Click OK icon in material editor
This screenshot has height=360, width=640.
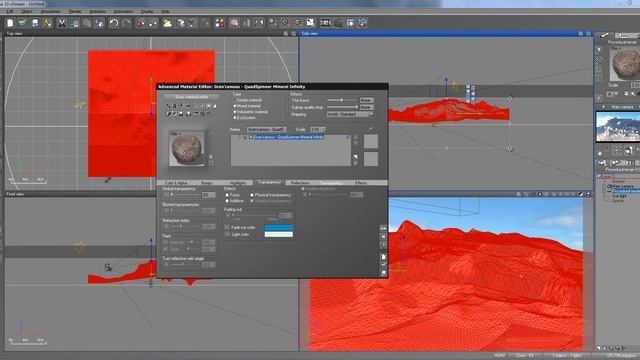click(x=383, y=228)
